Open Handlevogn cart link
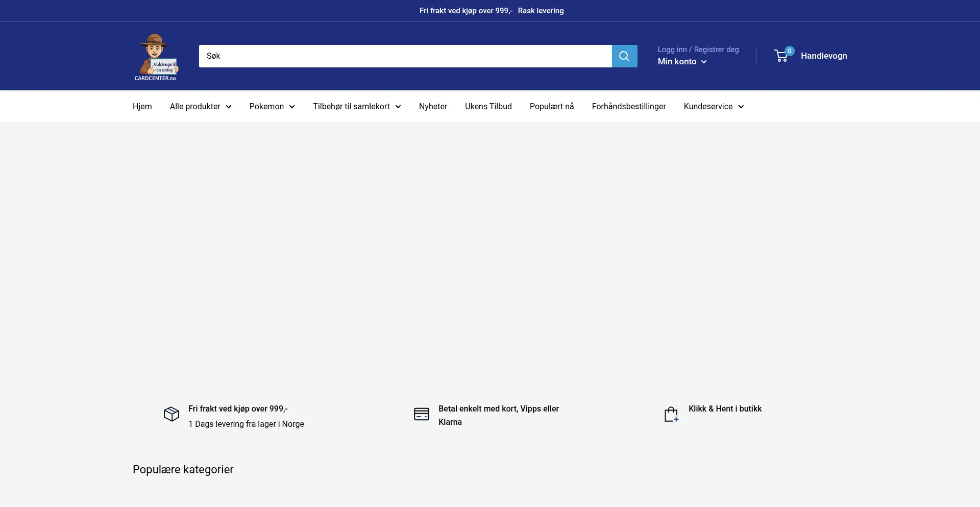980x507 pixels. pos(824,56)
